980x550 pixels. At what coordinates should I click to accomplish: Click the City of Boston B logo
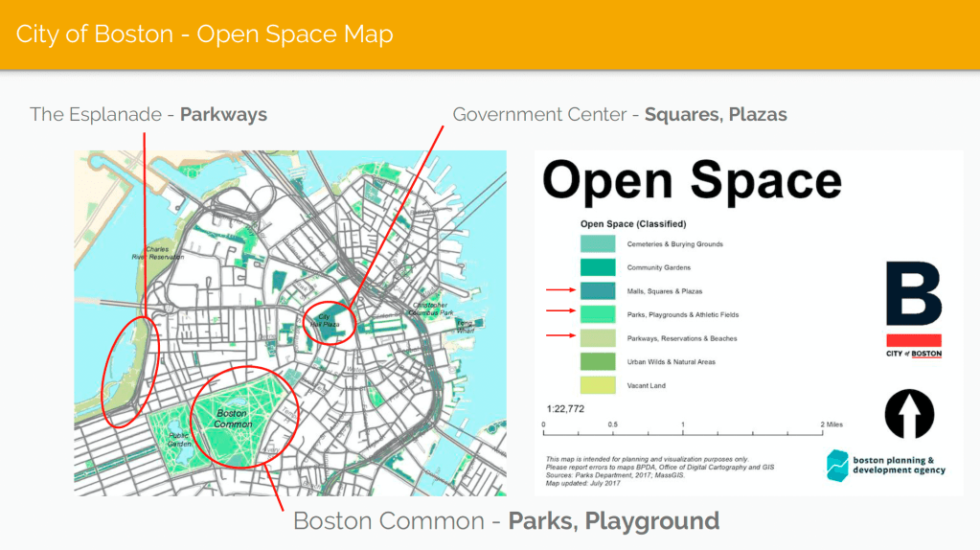(x=913, y=295)
